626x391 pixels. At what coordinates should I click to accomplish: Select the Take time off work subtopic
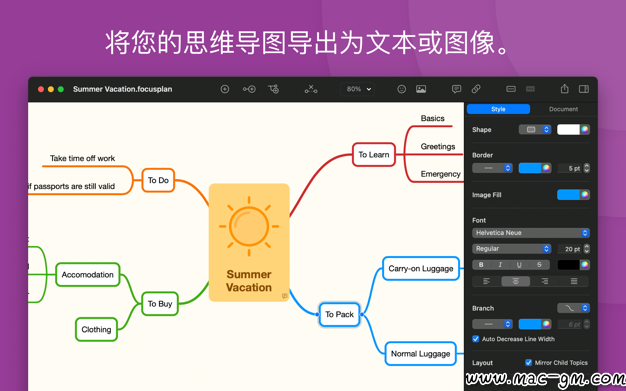(x=82, y=158)
